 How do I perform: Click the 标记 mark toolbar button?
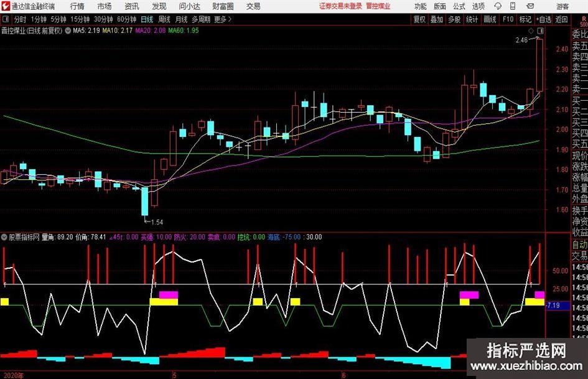(525, 19)
